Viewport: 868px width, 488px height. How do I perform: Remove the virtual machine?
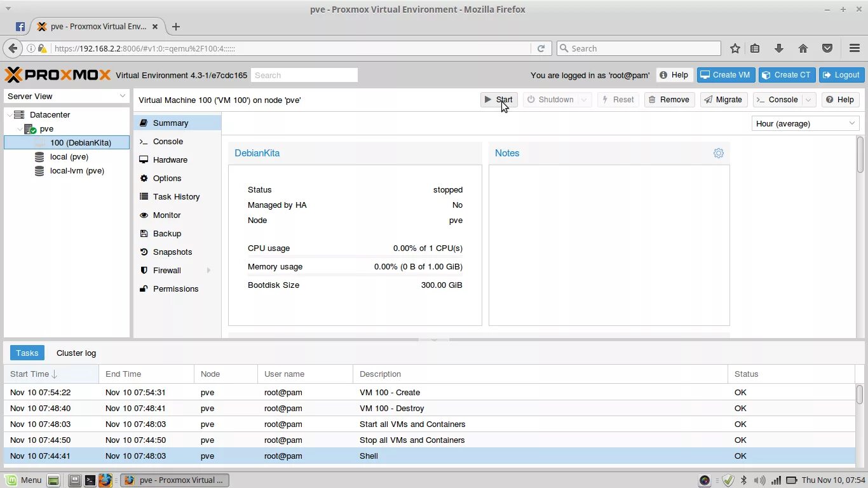(x=669, y=100)
